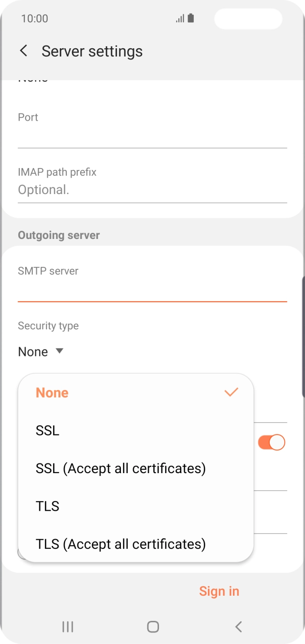The image size is (305, 644).
Task: Click the signal strength indicator
Action: 179,18
